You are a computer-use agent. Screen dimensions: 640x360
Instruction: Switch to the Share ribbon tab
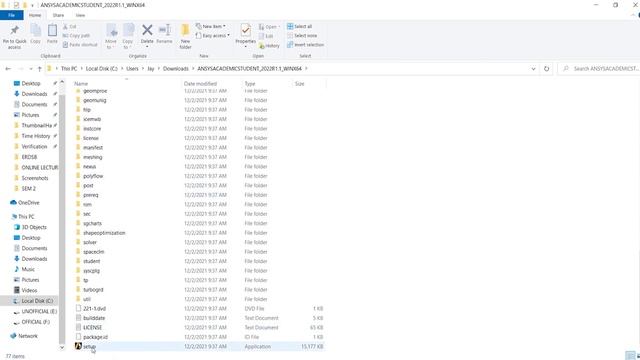tap(58, 15)
